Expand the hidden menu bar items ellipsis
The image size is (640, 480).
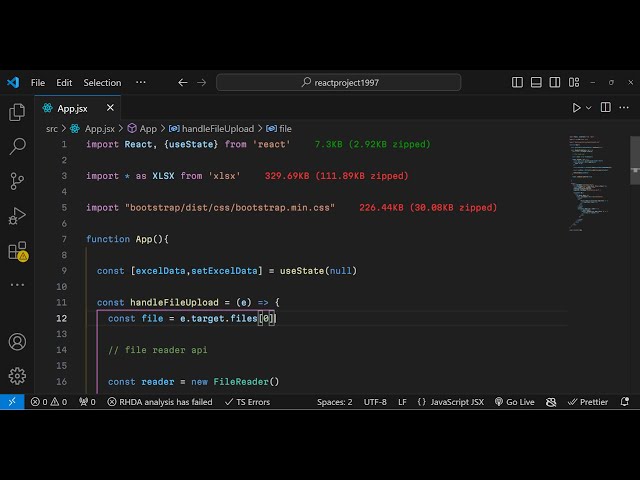(x=140, y=83)
